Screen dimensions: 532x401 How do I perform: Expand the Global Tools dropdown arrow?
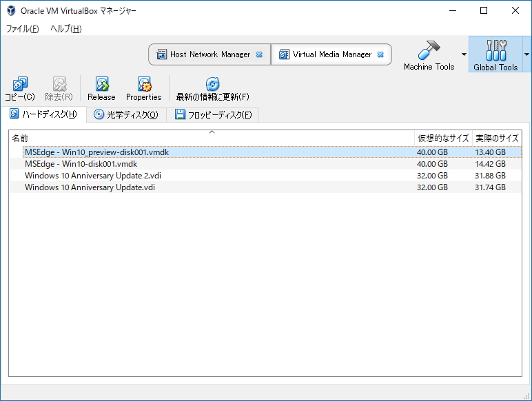click(x=526, y=54)
